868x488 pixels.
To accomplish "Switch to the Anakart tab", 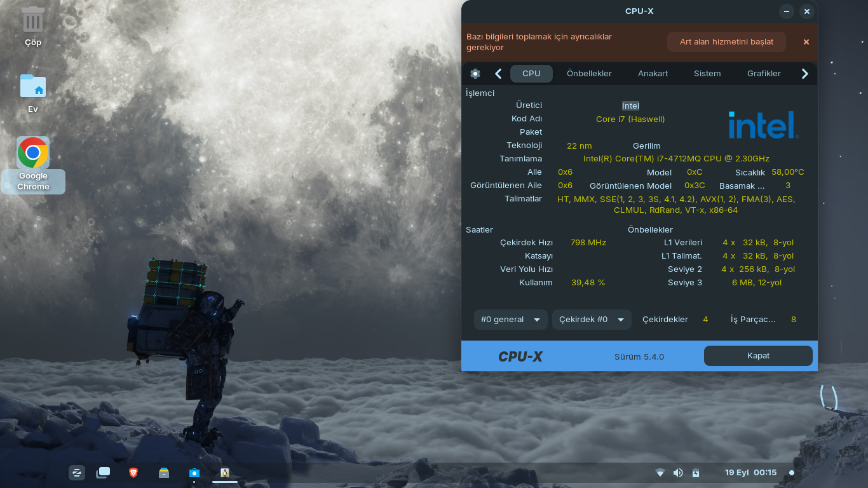I will point(653,74).
